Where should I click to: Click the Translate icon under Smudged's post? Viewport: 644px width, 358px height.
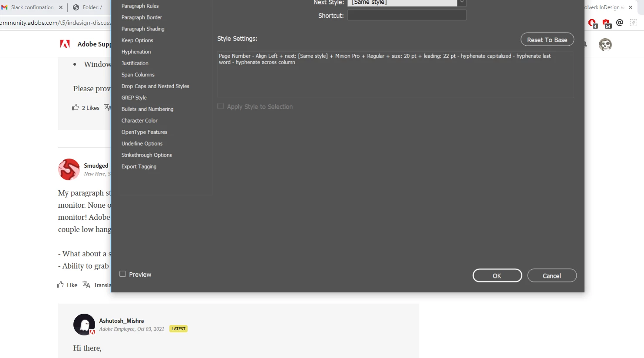tap(86, 285)
